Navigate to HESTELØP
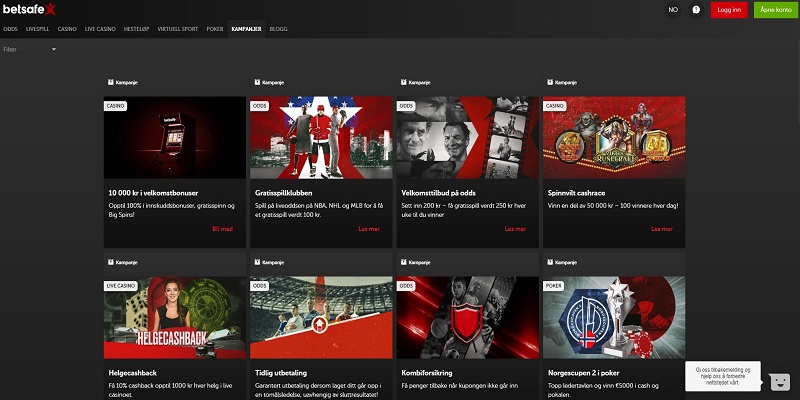 coord(136,29)
